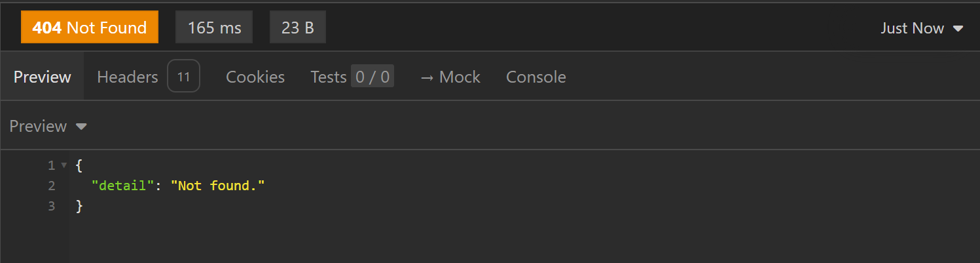Expand the Preview mode dropdown
The image size is (980, 263).
[38, 126]
